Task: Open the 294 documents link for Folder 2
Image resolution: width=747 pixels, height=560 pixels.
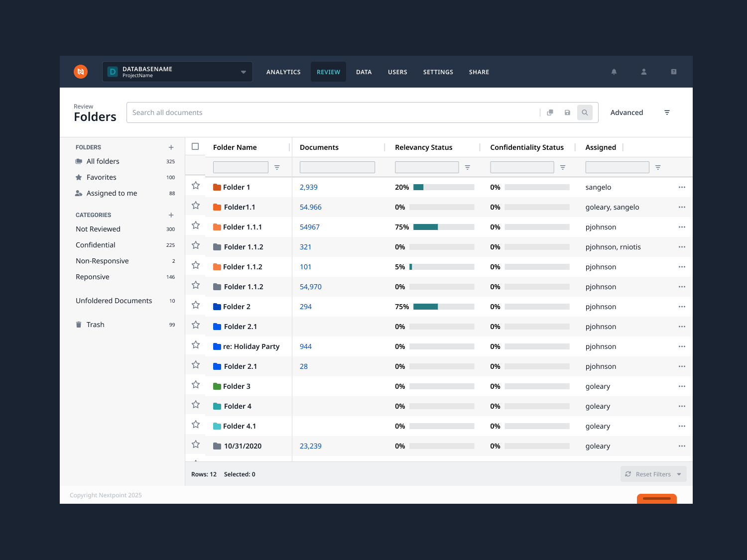Action: click(x=306, y=307)
